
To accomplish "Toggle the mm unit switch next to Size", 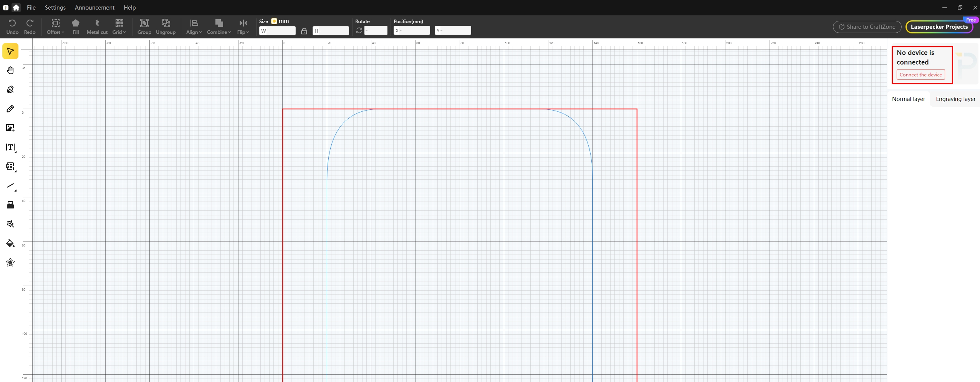I will coord(274,21).
